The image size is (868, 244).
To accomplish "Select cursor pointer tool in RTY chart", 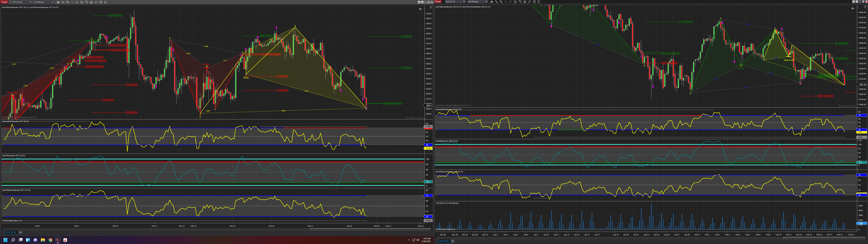I will [77, 2].
